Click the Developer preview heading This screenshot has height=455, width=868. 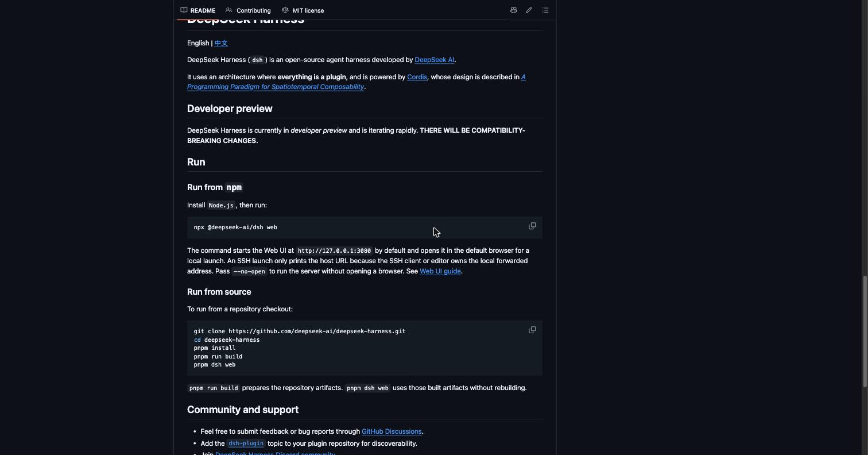click(230, 109)
